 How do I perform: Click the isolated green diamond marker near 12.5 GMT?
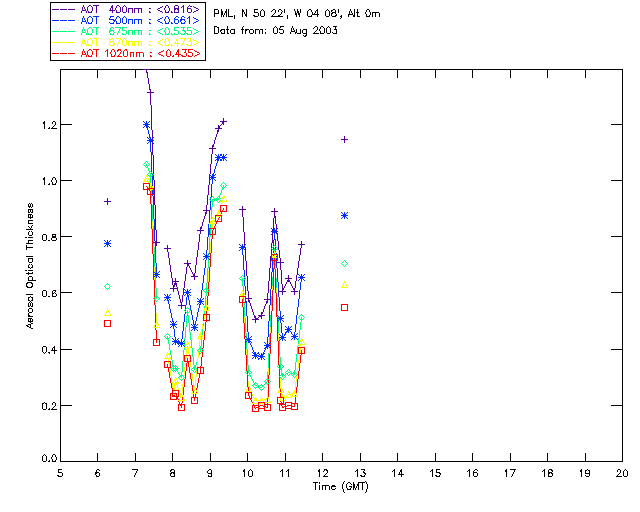[344, 263]
